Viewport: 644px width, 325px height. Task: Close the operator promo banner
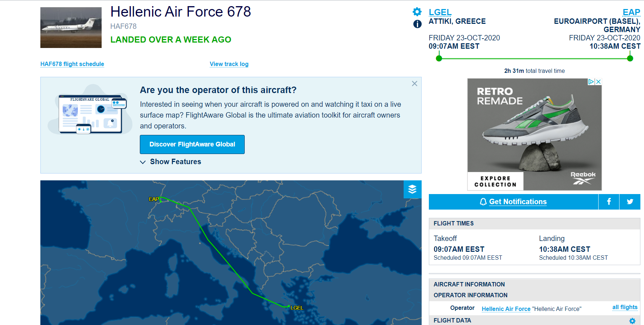(414, 84)
